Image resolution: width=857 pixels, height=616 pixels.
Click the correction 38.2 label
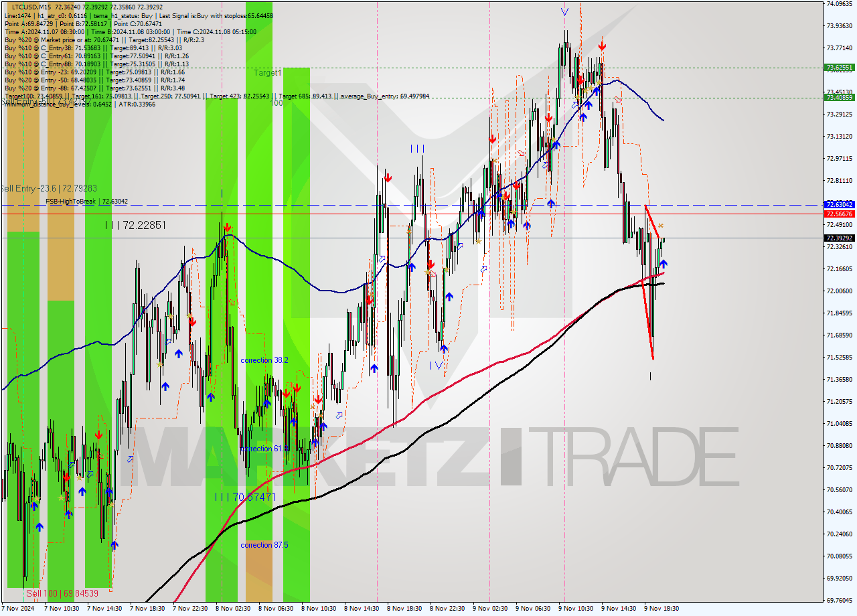pyautogui.click(x=264, y=360)
